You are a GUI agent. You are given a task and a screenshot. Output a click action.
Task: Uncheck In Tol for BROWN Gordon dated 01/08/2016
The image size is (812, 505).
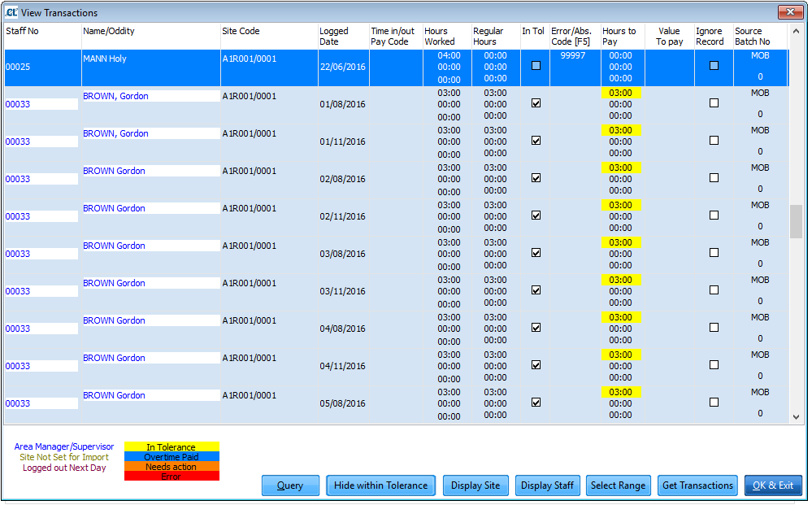tap(534, 102)
